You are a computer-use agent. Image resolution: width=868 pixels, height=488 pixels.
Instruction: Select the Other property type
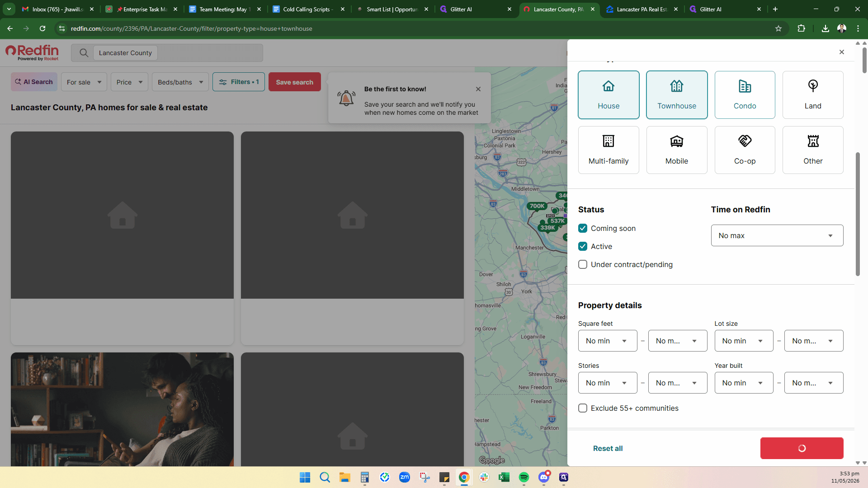(x=813, y=150)
